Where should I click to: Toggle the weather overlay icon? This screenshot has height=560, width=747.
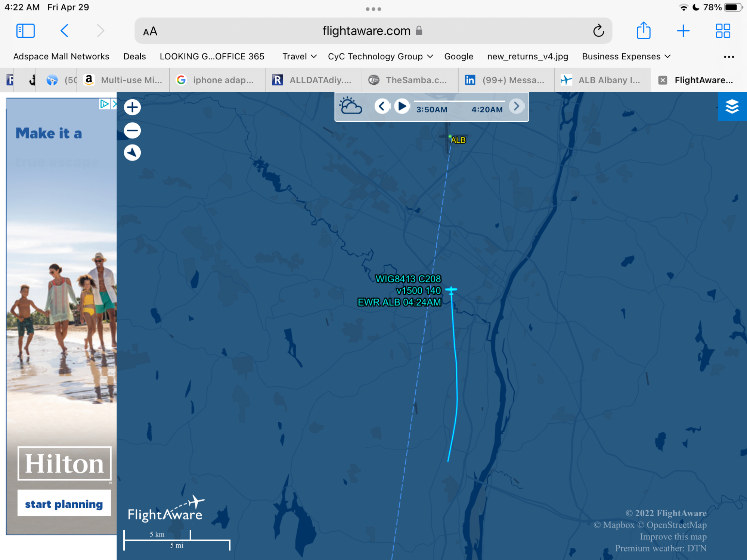350,106
